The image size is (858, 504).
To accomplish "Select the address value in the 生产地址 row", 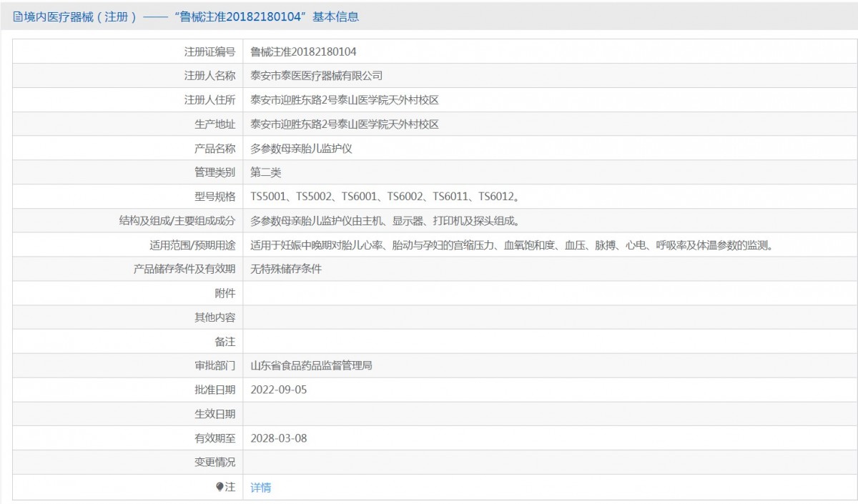I will (x=345, y=124).
